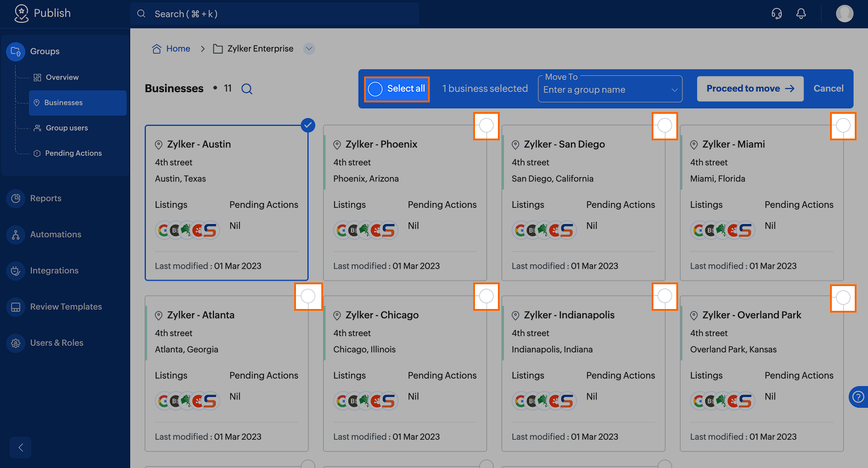The height and width of the screenshot is (468, 868).
Task: Click the dark B listing icon on Zylker - Phoenix
Action: click(x=353, y=230)
